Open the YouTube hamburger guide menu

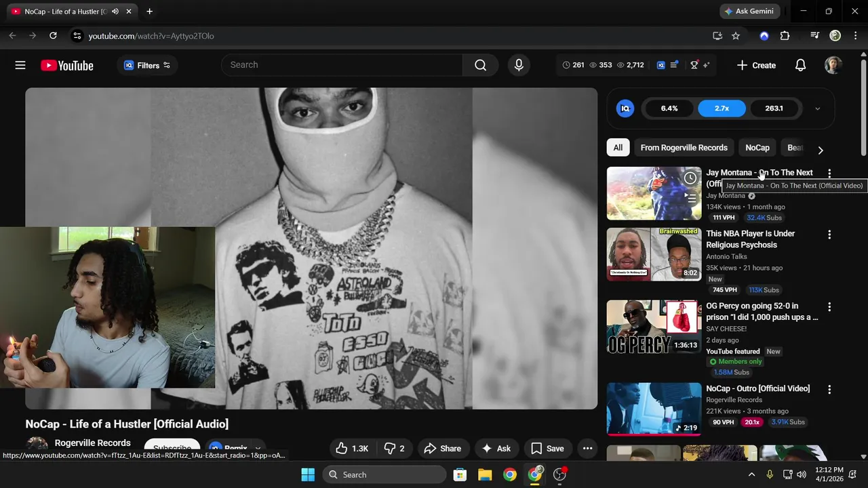[20, 65]
